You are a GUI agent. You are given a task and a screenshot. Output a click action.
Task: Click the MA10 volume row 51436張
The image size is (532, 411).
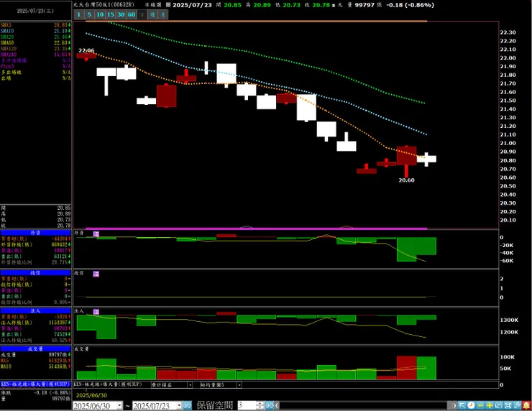(36, 366)
